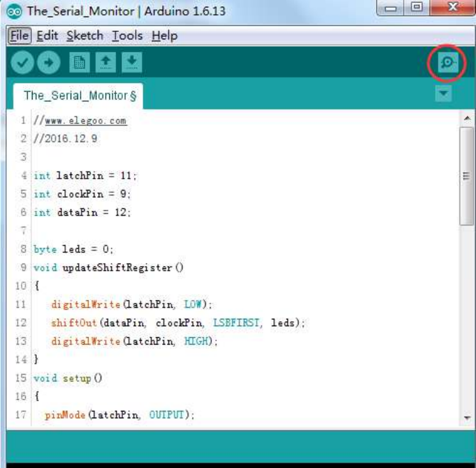This screenshot has height=468, width=476.
Task: Click 'void setup()' line
Action: click(x=68, y=378)
